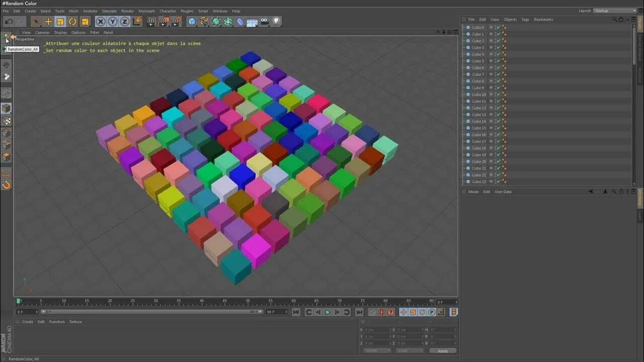
Task: Open the Array modeling objects icon
Action: coord(228,22)
